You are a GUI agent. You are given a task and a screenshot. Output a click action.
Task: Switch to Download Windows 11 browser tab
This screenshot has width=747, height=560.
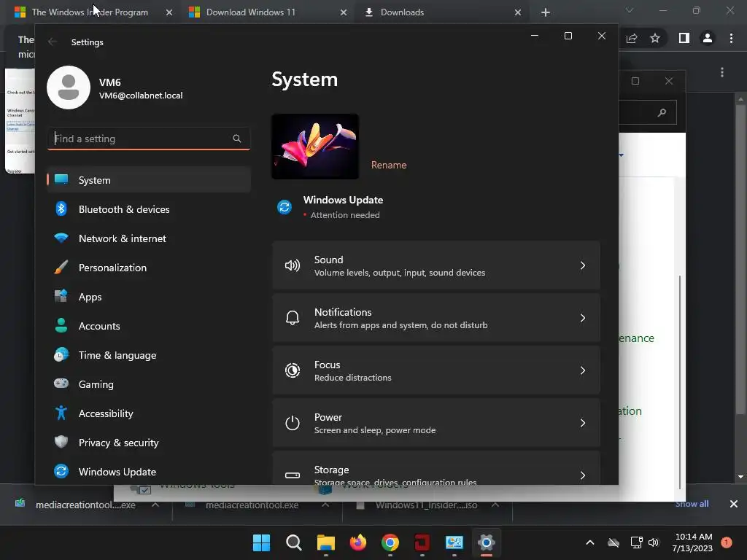tap(268, 12)
